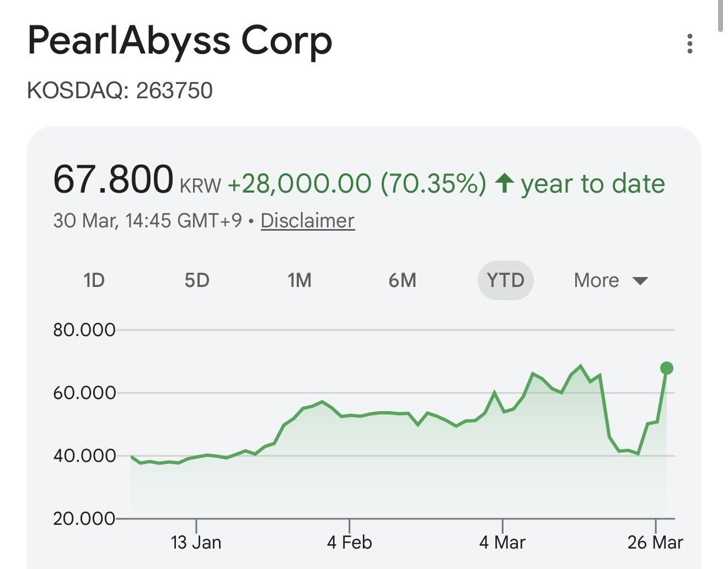
Task: Open the Disclaimer link
Action: [307, 221]
